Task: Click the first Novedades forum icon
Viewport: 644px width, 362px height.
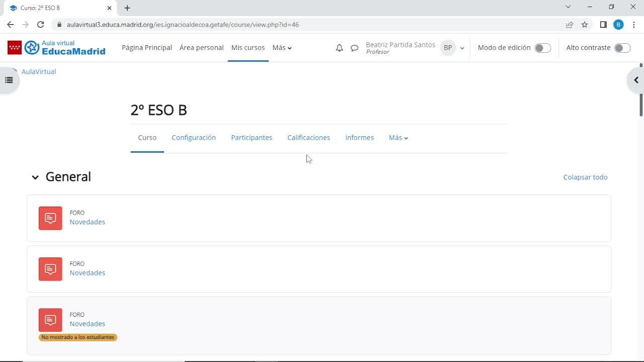Action: (50, 218)
